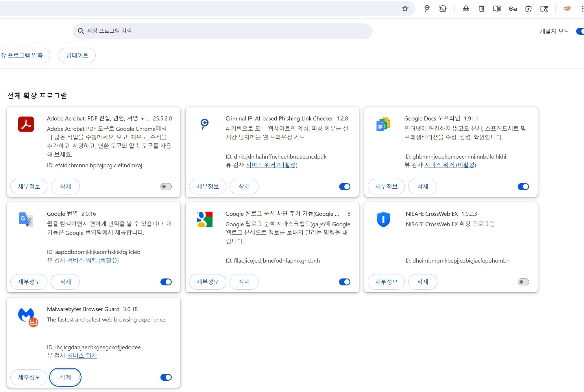Focus the extension search field

click(x=222, y=31)
